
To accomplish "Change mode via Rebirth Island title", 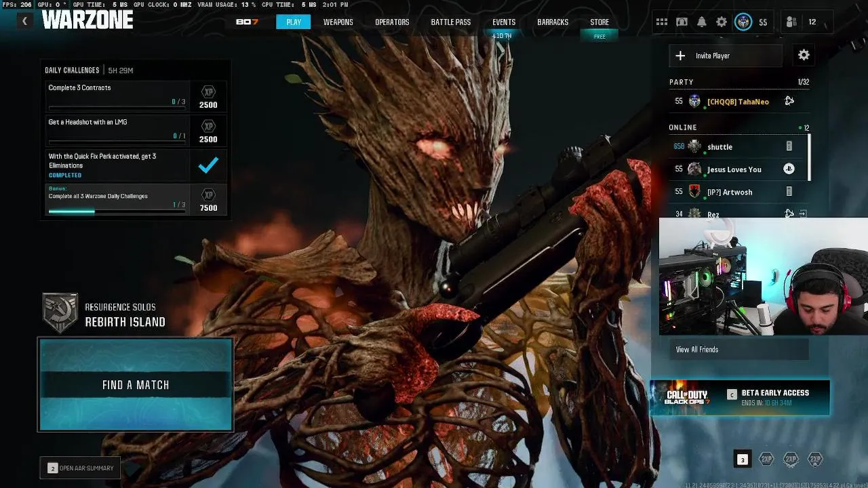I will pyautogui.click(x=125, y=322).
